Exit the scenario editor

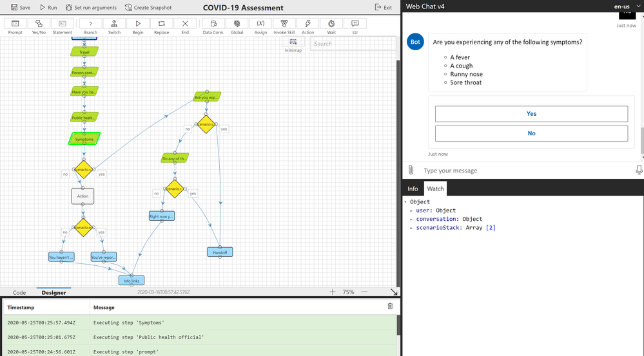point(383,7)
